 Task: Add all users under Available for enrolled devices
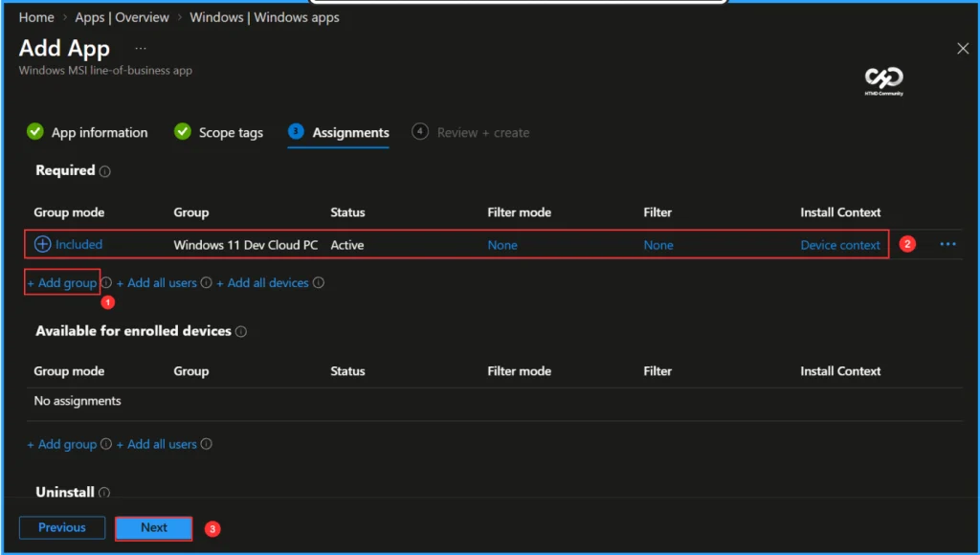[157, 444]
